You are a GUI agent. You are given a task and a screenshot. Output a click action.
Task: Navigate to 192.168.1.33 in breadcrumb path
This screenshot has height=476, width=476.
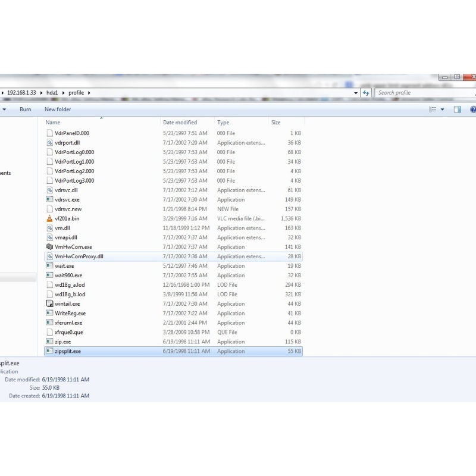(x=21, y=93)
